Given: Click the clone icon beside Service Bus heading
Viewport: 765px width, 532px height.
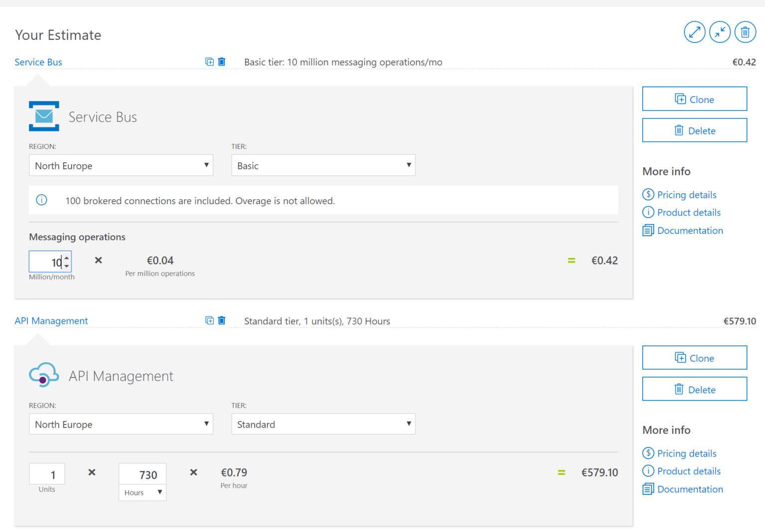Looking at the screenshot, I should pos(209,62).
